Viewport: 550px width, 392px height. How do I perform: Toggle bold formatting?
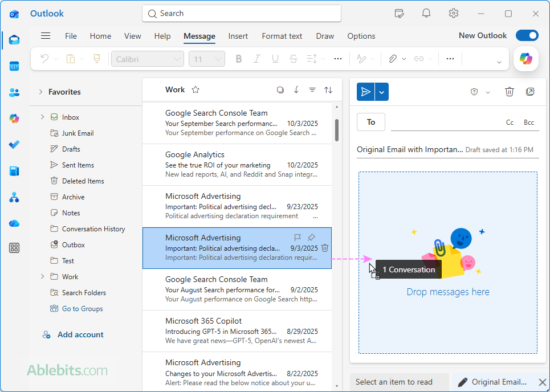pos(239,59)
